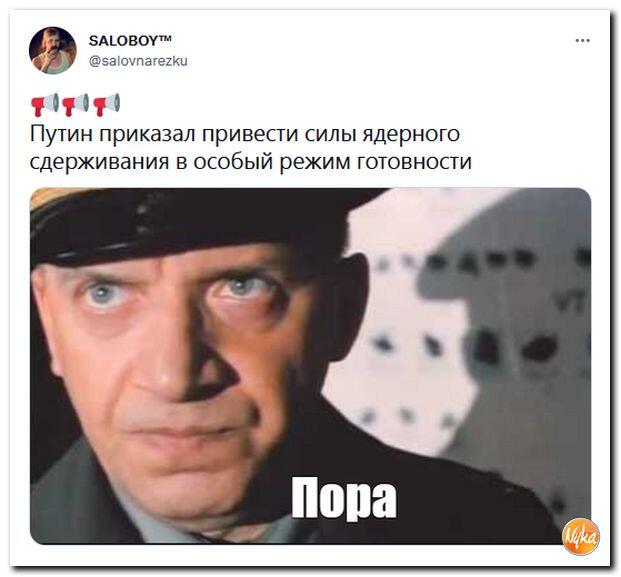
Task: Open the SALOBOY profile avatar
Action: pos(53,50)
